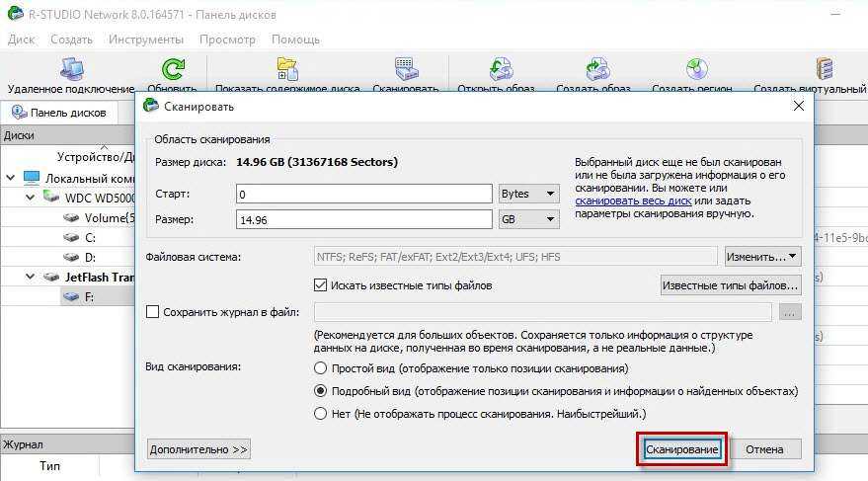Screen dimensions: 868x481
Task: Click the green Refresh toolbar icon
Action: 172,71
